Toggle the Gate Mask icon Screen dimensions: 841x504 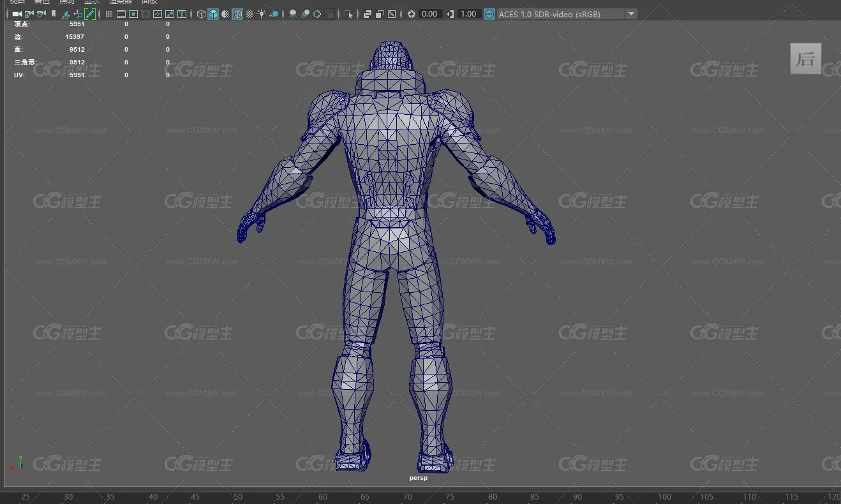click(x=145, y=14)
